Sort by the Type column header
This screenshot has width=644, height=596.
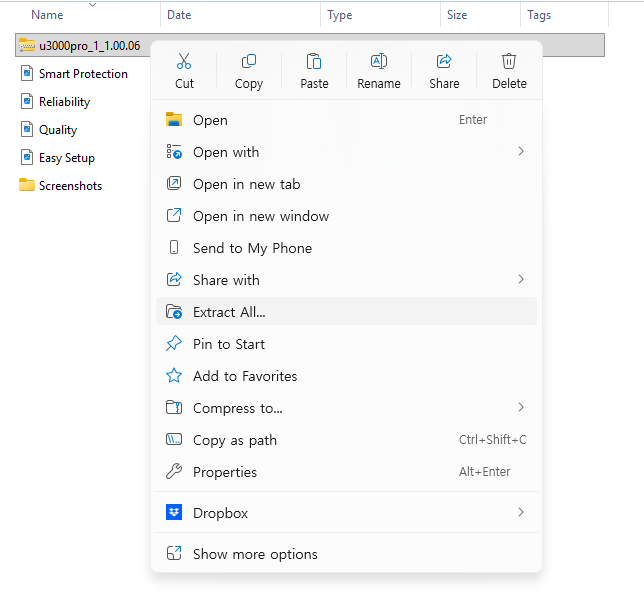(340, 15)
